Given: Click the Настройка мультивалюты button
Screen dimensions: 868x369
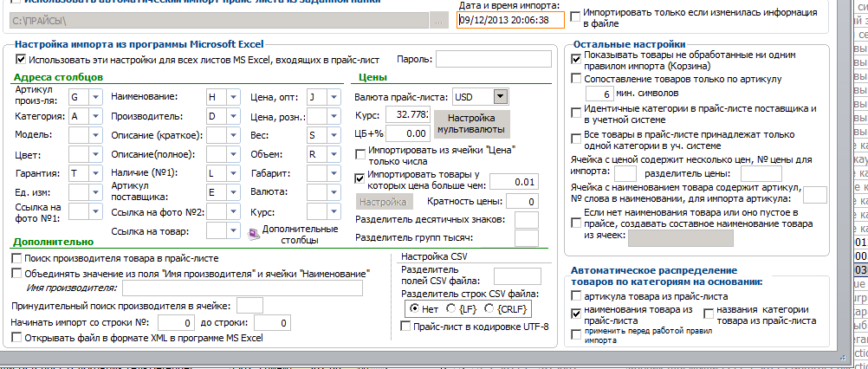Looking at the screenshot, I should 471,124.
